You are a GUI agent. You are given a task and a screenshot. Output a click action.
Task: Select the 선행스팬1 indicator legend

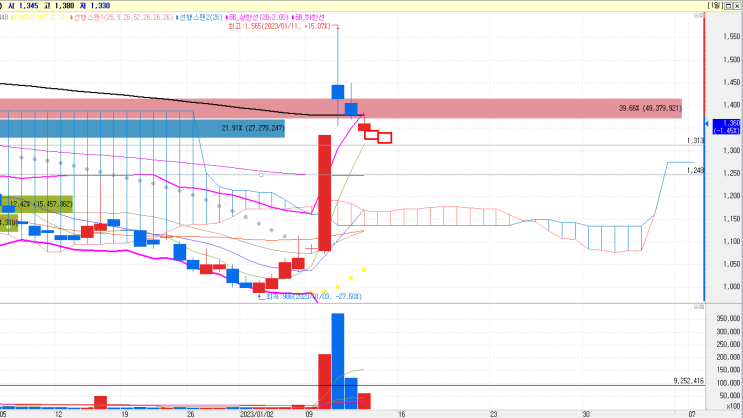123,18
